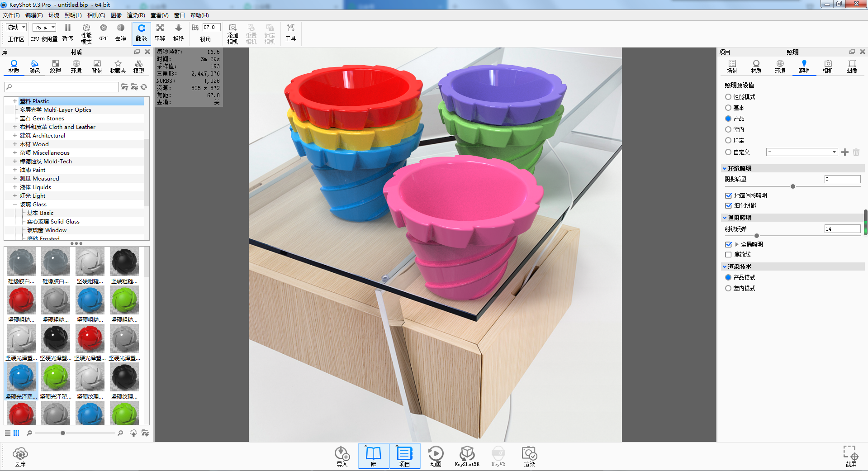Toggle Detailed Shadows (细化阴影) checkbox
868x471 pixels.
728,205
